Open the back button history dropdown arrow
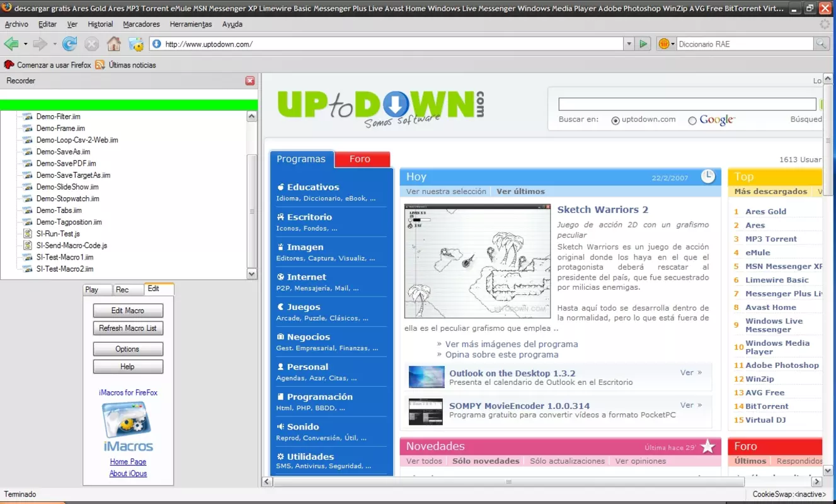This screenshot has width=836, height=504. click(x=25, y=44)
